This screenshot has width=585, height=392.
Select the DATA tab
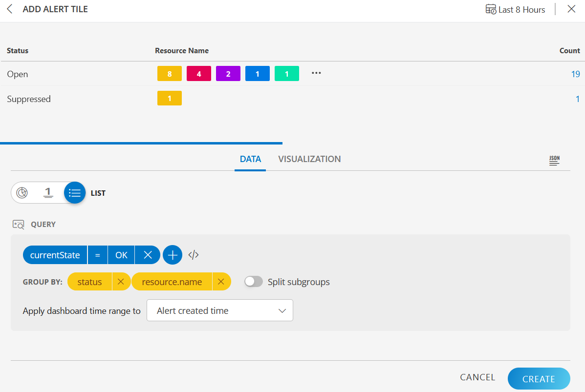[x=250, y=159]
